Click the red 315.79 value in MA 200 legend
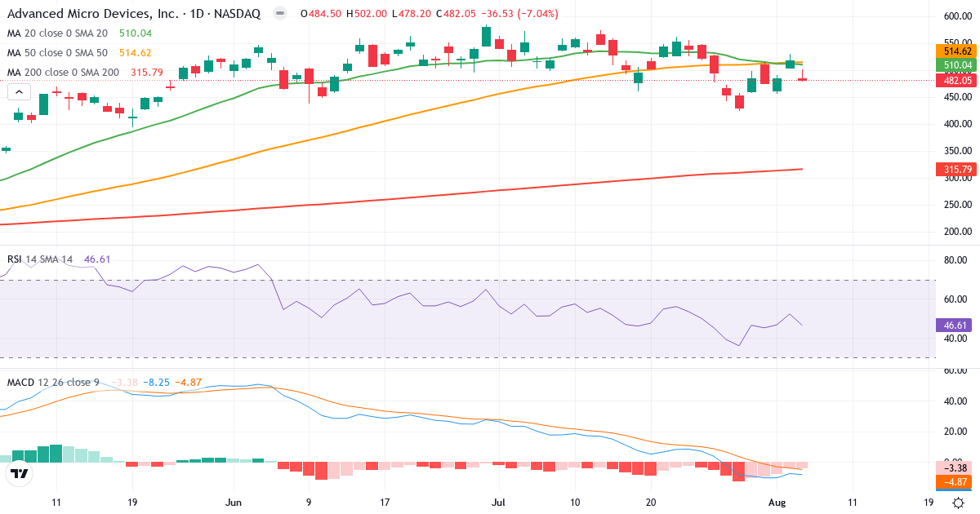980x514 pixels. (x=146, y=73)
